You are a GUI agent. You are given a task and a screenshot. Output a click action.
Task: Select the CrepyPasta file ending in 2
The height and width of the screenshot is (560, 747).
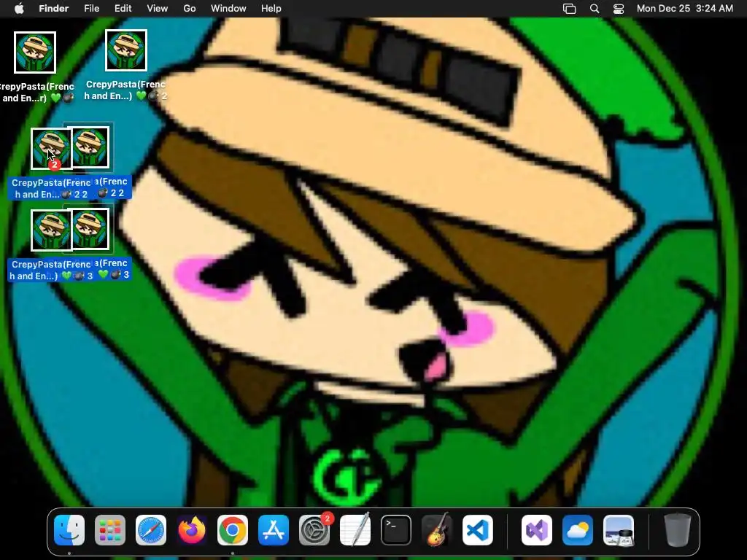pyautogui.click(x=125, y=50)
